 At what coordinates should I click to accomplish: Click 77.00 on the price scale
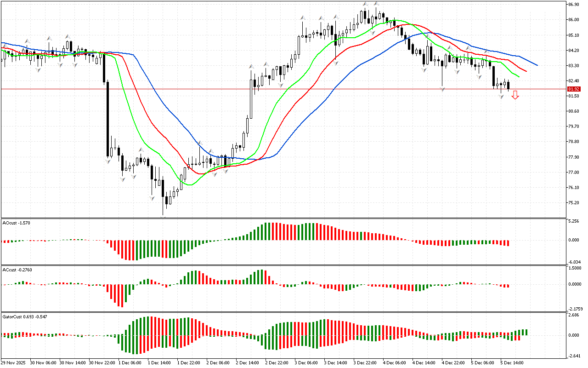pyautogui.click(x=573, y=172)
